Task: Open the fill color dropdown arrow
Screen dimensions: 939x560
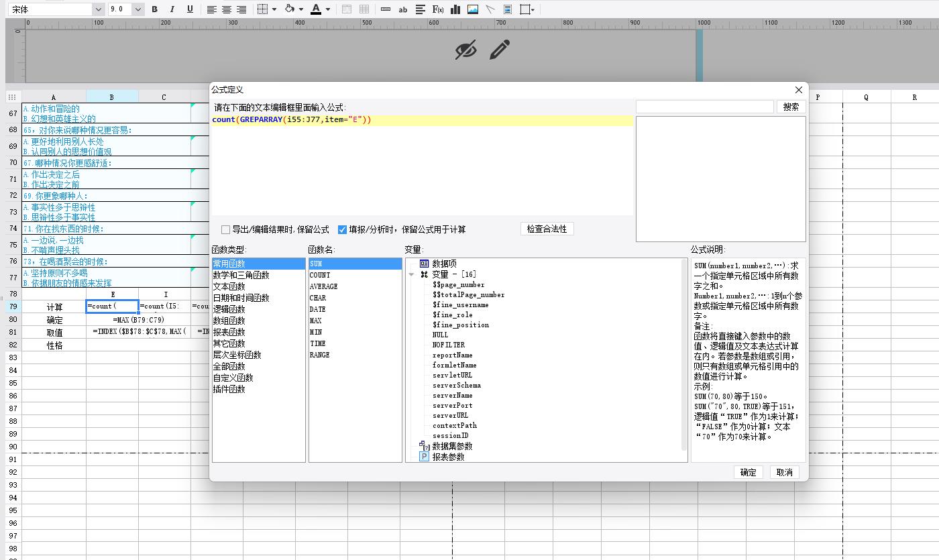Action: (300, 9)
